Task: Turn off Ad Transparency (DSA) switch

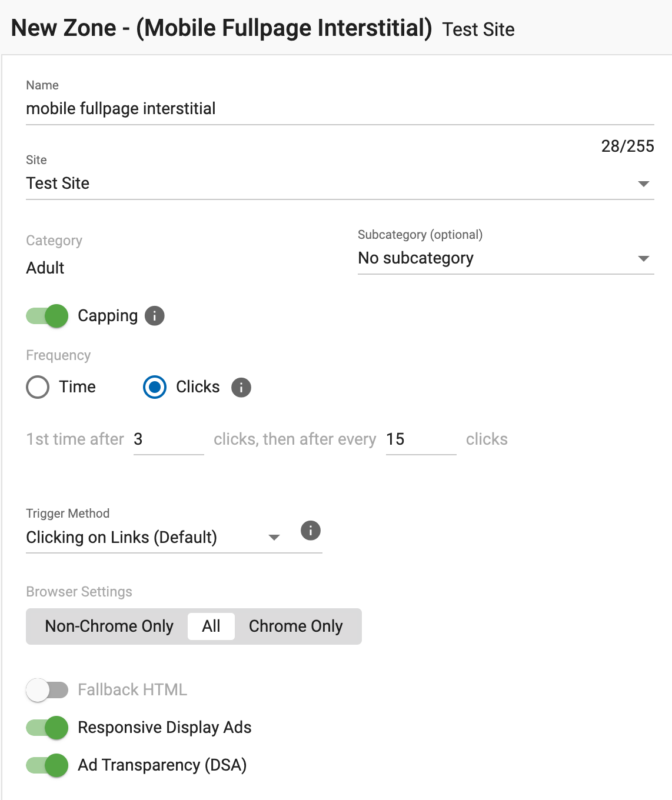Action: tap(48, 765)
